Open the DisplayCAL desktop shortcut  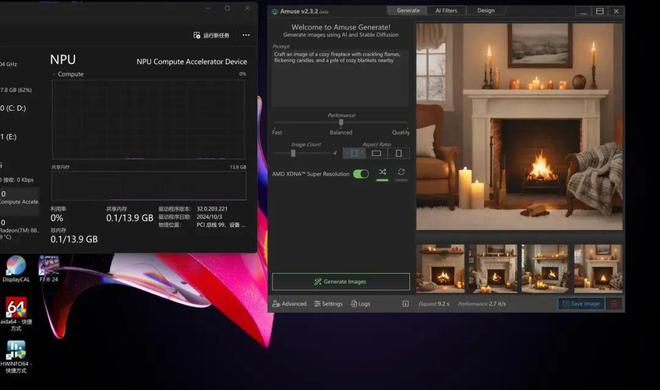(x=16, y=269)
